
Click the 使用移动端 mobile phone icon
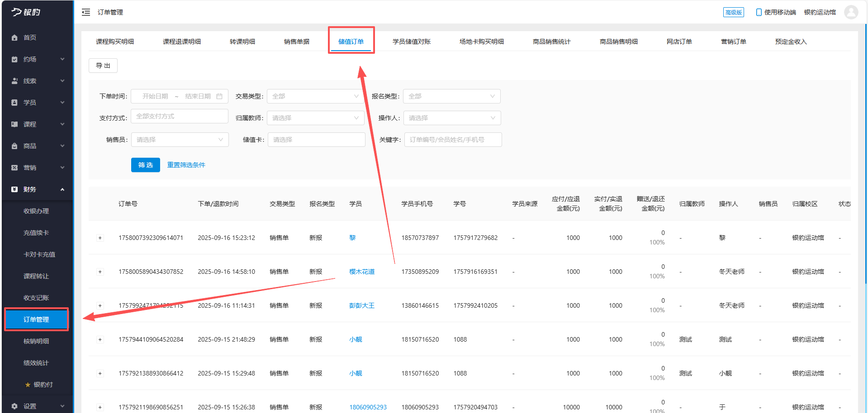pyautogui.click(x=759, y=12)
